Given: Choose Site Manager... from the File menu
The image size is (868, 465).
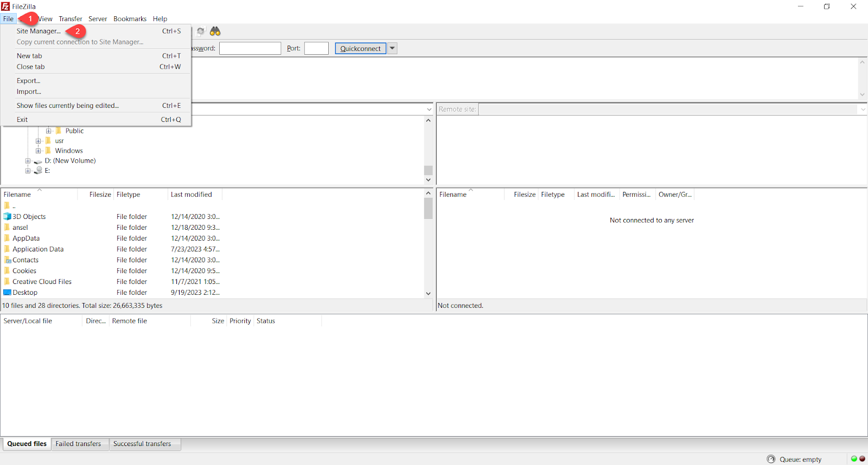Looking at the screenshot, I should click(39, 31).
